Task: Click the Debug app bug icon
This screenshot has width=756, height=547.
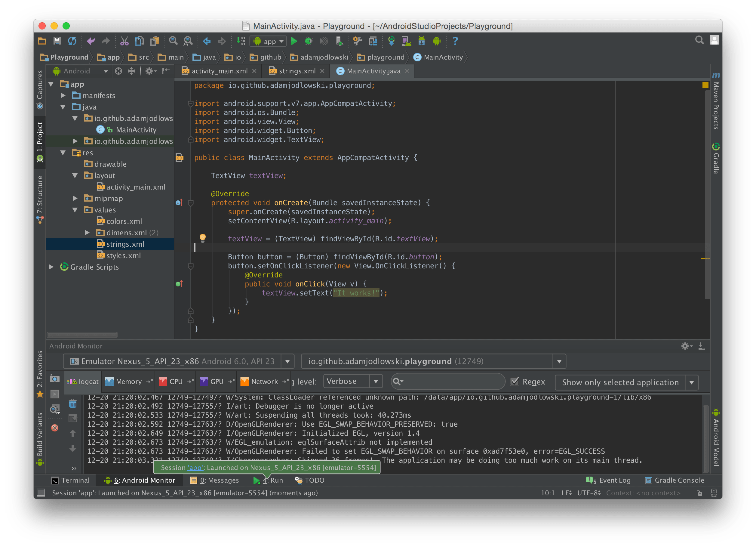Action: click(309, 41)
